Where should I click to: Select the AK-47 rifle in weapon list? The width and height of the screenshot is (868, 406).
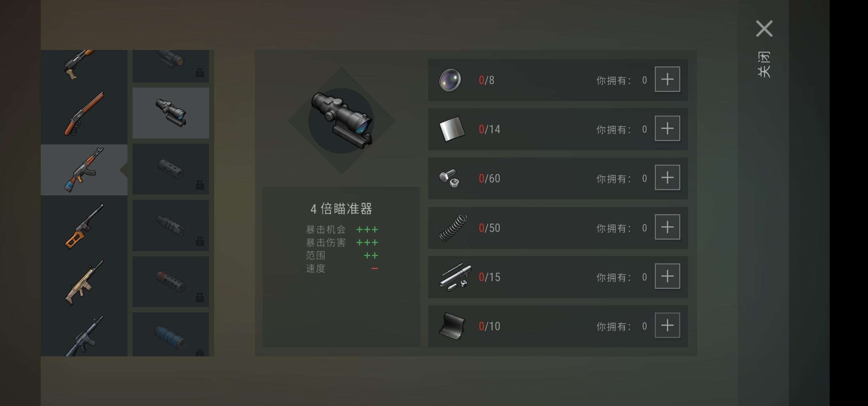click(x=84, y=170)
